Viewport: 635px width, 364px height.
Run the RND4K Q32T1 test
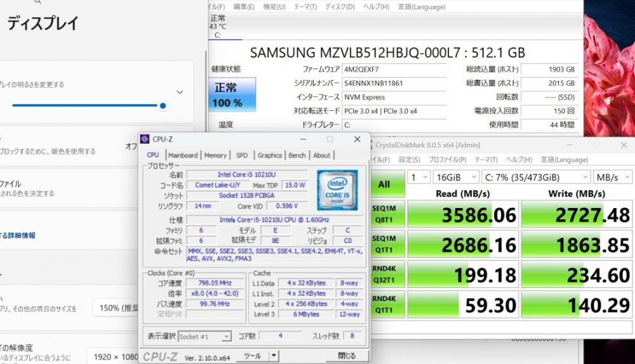(387, 274)
